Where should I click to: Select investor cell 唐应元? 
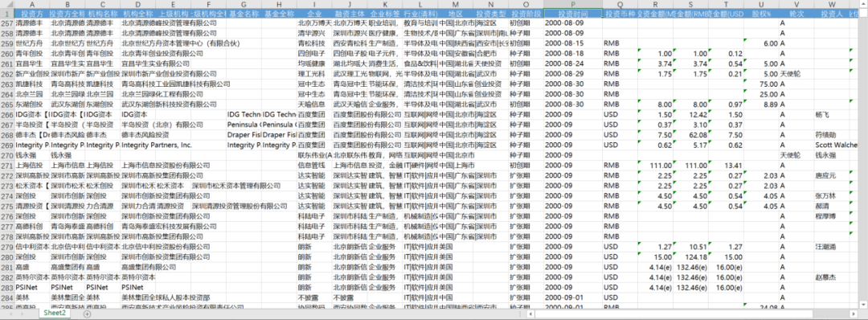click(x=832, y=175)
